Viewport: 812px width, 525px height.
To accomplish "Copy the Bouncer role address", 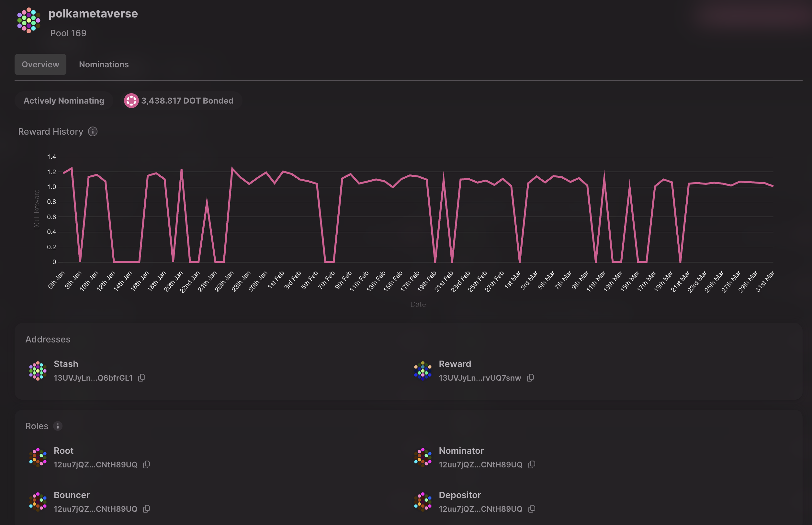I will tap(146, 508).
